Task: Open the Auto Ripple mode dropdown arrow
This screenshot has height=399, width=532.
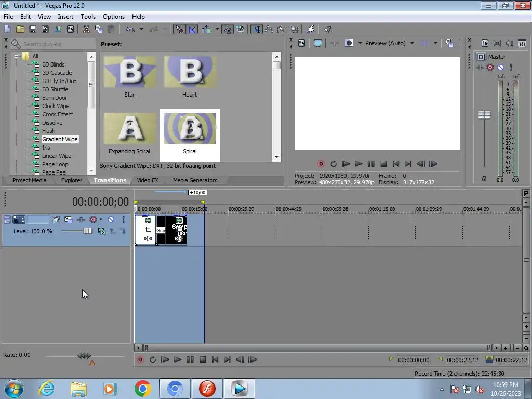Action: click(217, 30)
